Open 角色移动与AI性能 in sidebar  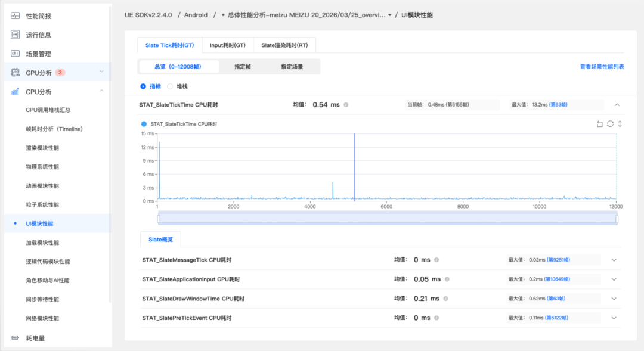(x=48, y=281)
